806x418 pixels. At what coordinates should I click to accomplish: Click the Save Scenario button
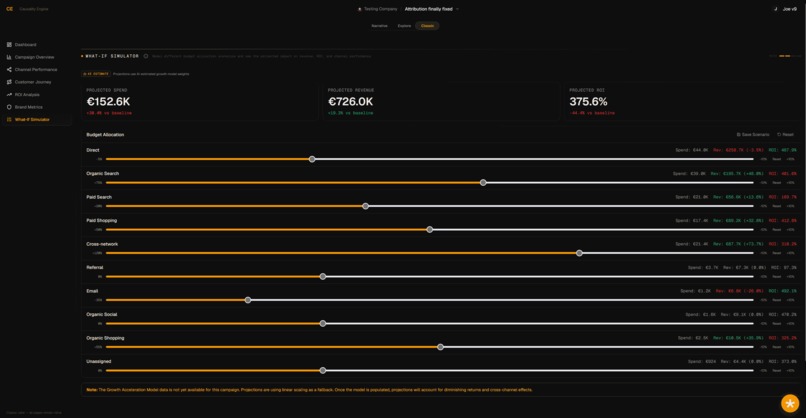coord(753,135)
